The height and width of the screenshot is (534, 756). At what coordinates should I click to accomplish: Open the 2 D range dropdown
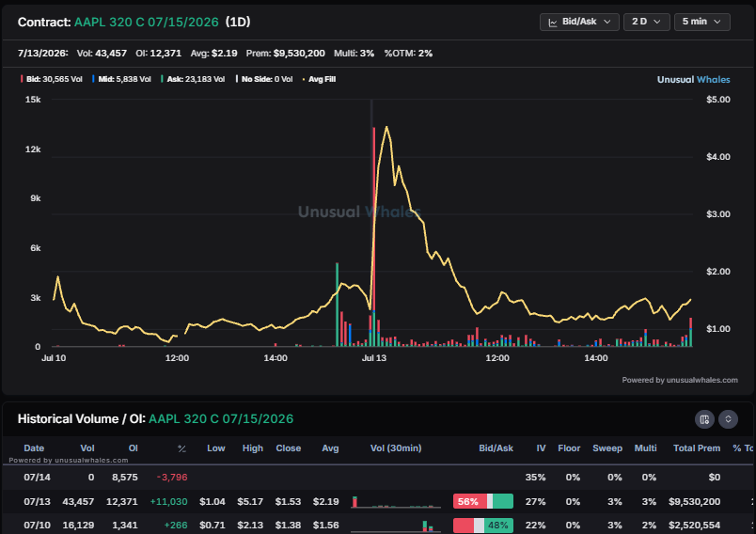tap(646, 22)
